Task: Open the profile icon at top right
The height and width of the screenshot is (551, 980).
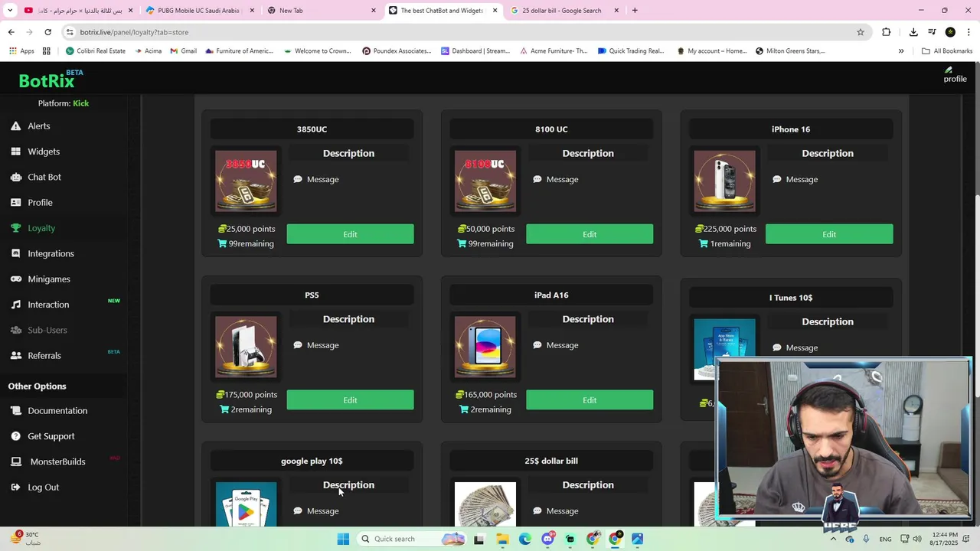Action: tap(954, 75)
